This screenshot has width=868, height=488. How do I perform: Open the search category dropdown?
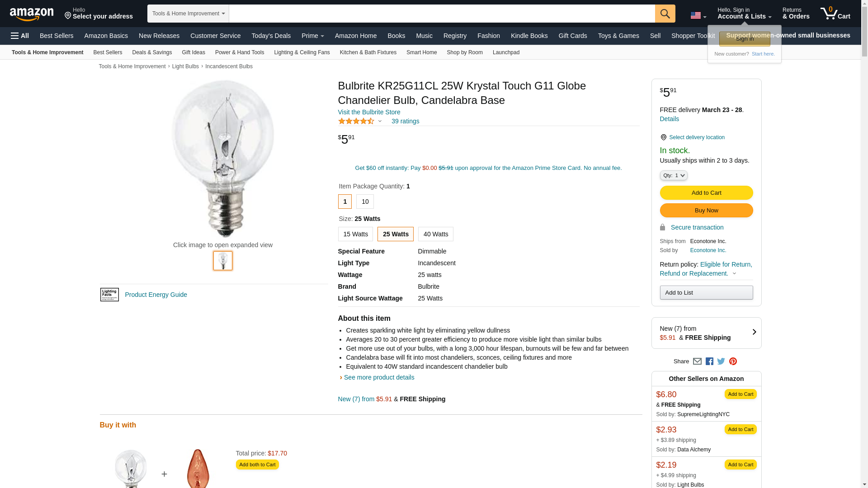pyautogui.click(x=188, y=14)
